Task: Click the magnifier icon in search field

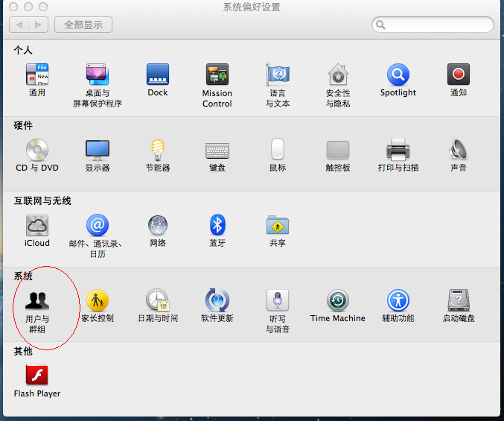Action: coord(380,25)
